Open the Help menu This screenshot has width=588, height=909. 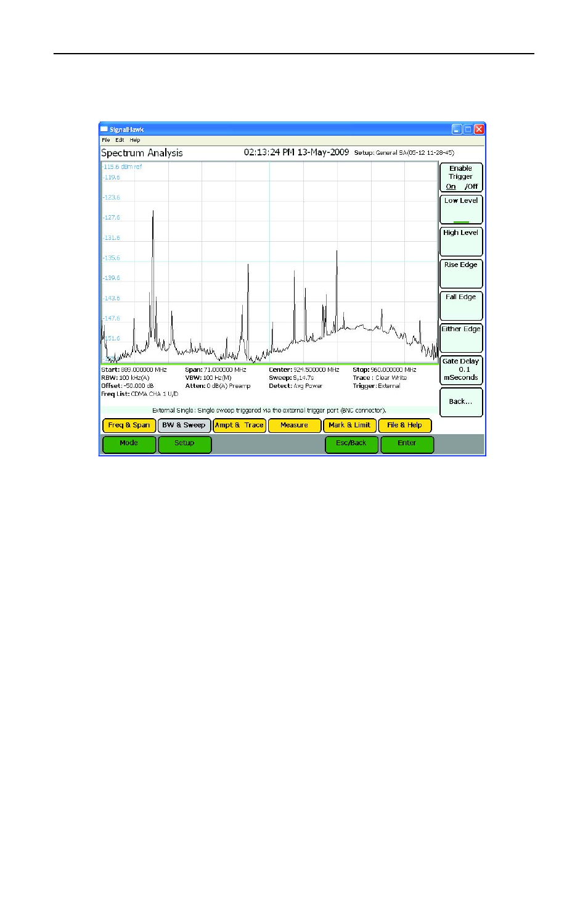135,140
